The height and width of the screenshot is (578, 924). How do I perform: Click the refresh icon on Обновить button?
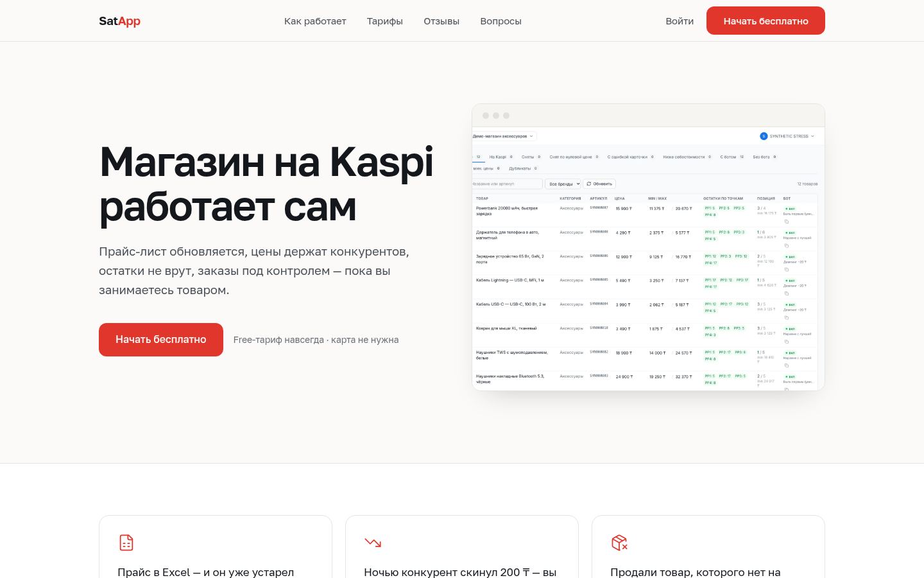pyautogui.click(x=588, y=184)
